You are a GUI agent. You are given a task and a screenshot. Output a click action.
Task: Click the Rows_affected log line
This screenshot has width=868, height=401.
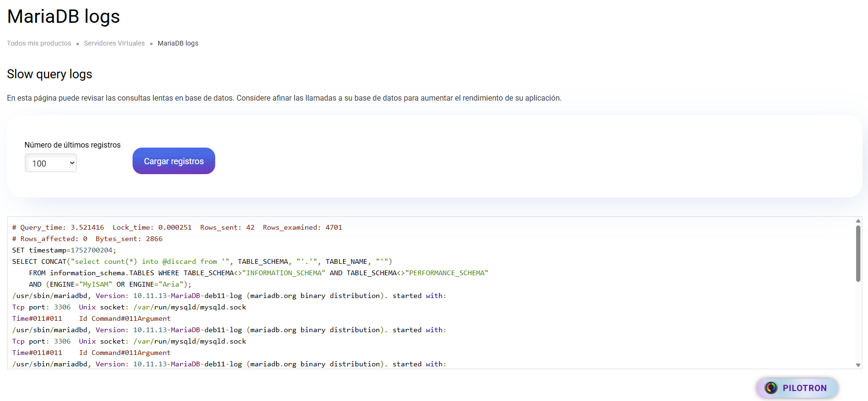[87, 239]
